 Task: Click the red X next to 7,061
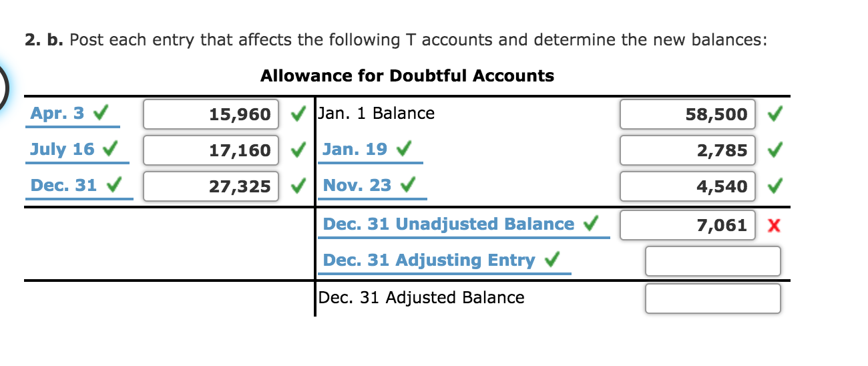tap(775, 226)
